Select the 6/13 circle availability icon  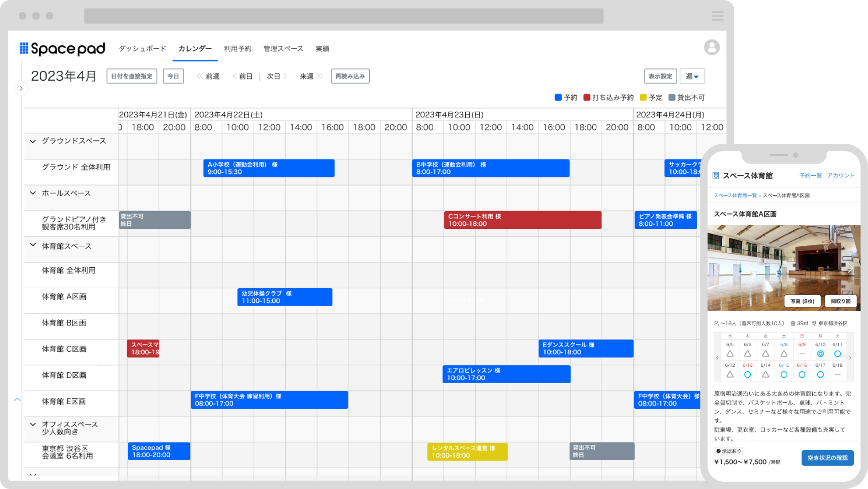point(747,375)
